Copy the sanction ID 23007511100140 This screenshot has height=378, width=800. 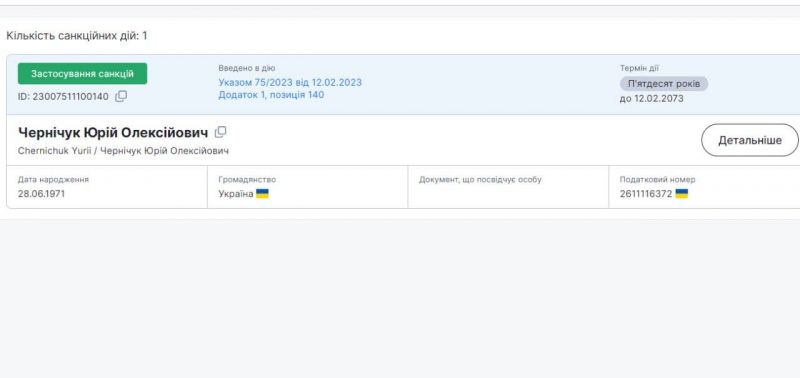click(x=121, y=96)
